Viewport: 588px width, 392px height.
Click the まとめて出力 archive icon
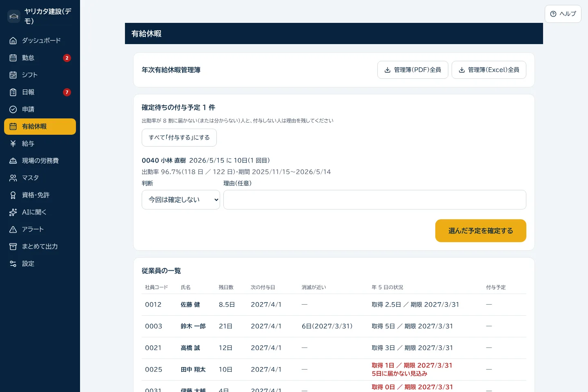tap(13, 246)
